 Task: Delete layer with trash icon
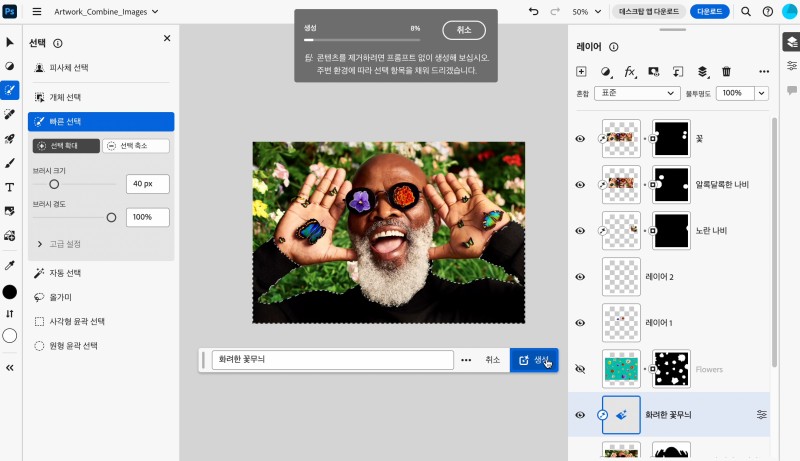(x=727, y=71)
